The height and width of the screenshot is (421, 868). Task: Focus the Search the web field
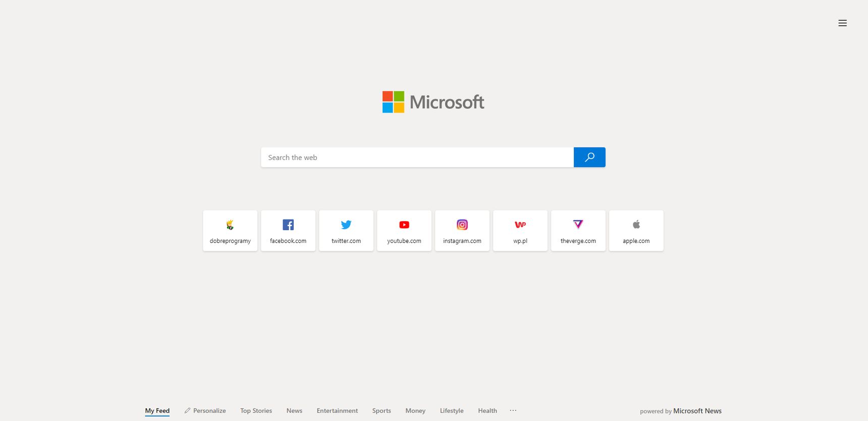click(417, 157)
